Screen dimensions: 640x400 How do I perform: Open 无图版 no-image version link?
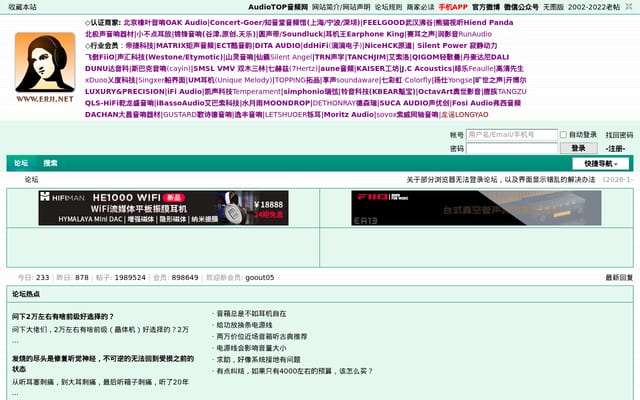tap(553, 7)
